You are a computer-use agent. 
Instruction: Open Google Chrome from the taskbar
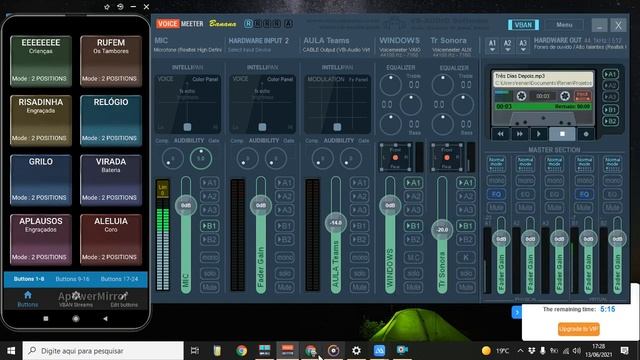(241, 351)
